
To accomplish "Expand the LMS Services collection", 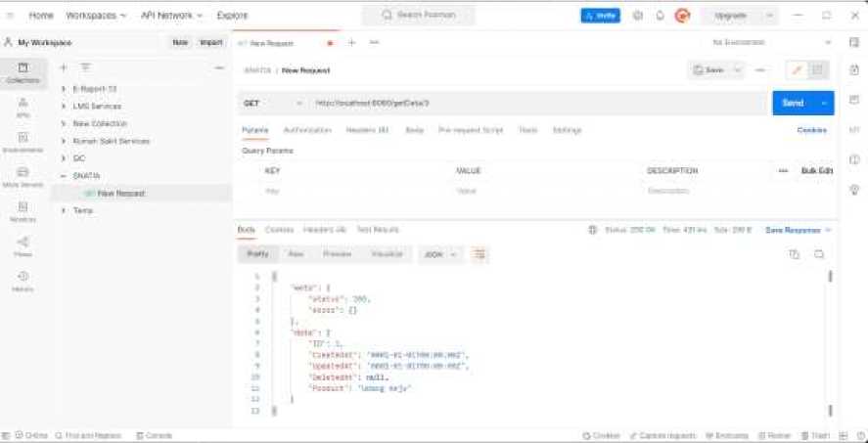I will [x=64, y=107].
